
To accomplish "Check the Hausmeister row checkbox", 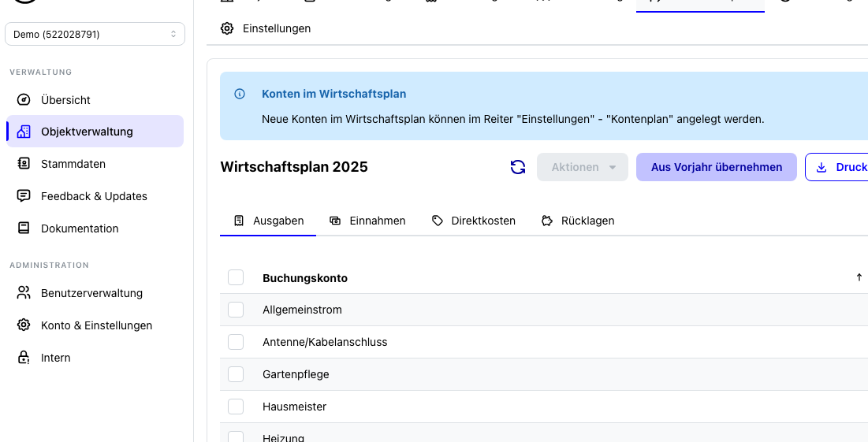I will click(x=236, y=407).
